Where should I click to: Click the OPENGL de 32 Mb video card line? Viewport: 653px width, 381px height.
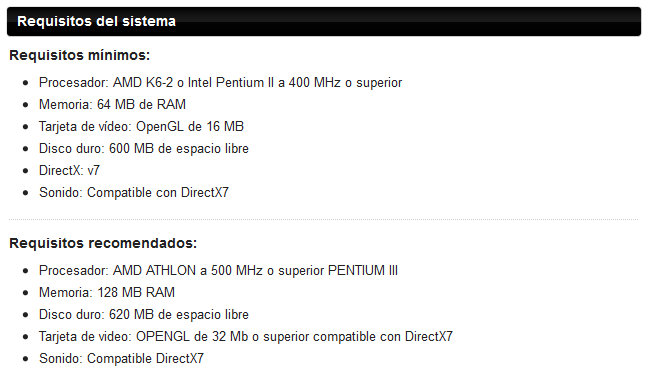tap(246, 336)
